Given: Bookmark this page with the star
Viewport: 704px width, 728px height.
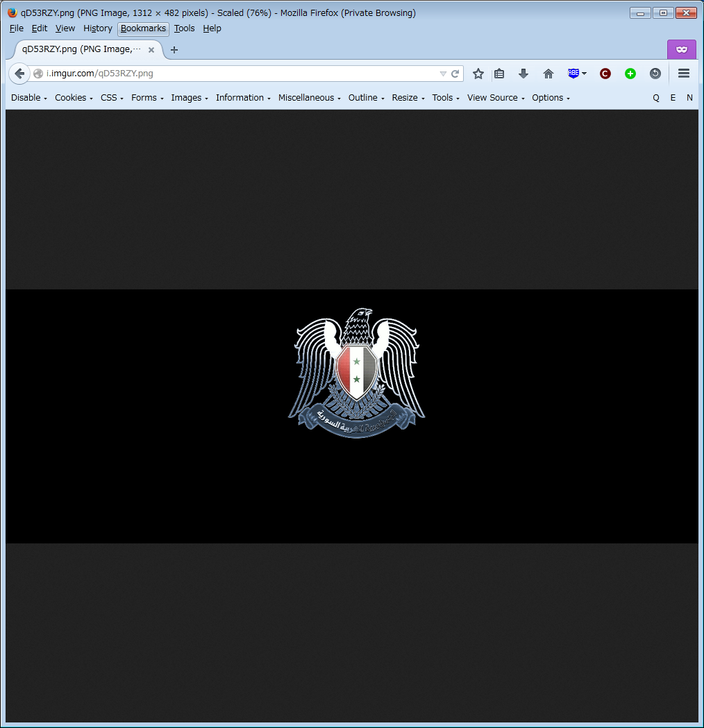Looking at the screenshot, I should point(478,74).
